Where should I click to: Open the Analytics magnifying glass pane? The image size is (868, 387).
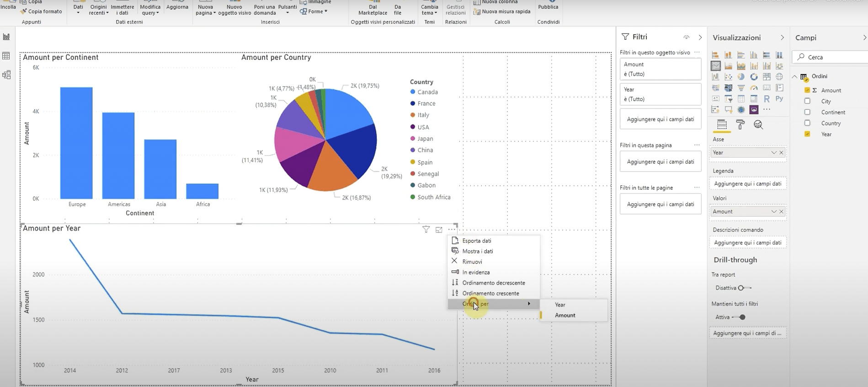758,125
